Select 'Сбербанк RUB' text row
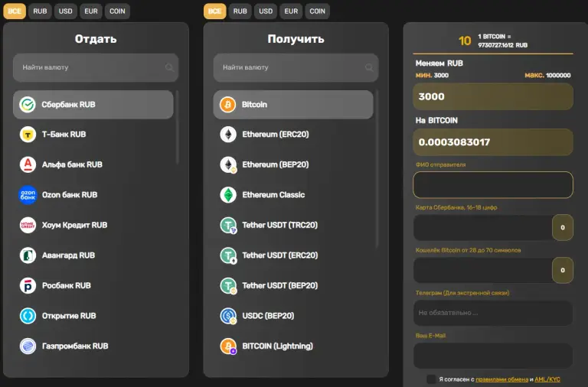 (x=93, y=105)
